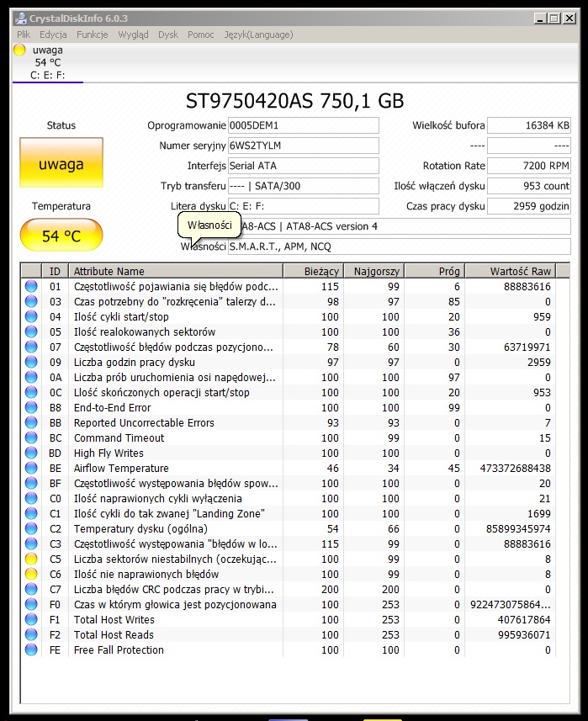Select the Total Host Reads row name

coord(114,635)
